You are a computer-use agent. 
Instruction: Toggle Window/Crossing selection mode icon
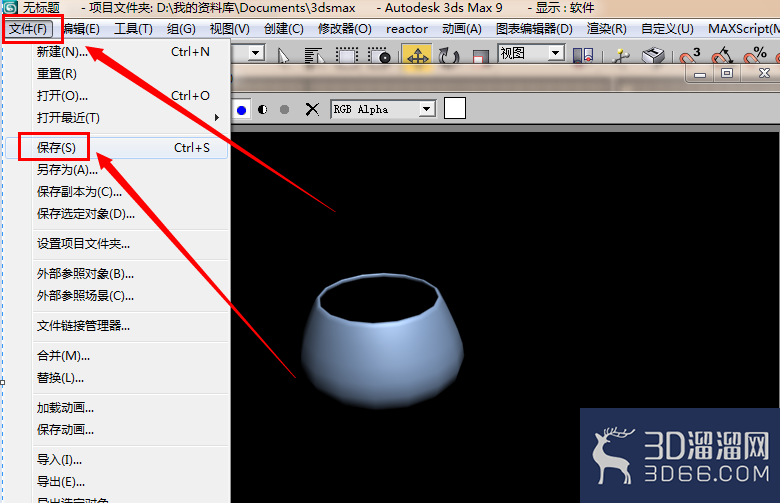(379, 55)
